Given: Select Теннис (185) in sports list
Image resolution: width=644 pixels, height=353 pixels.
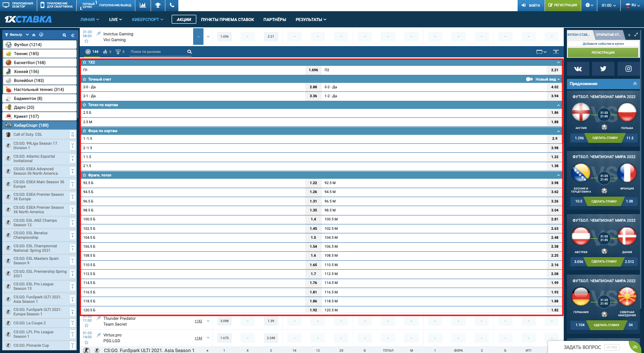Looking at the screenshot, I should [39, 54].
